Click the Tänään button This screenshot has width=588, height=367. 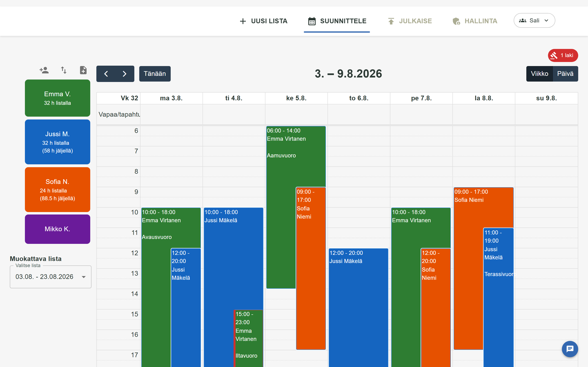[x=155, y=74]
